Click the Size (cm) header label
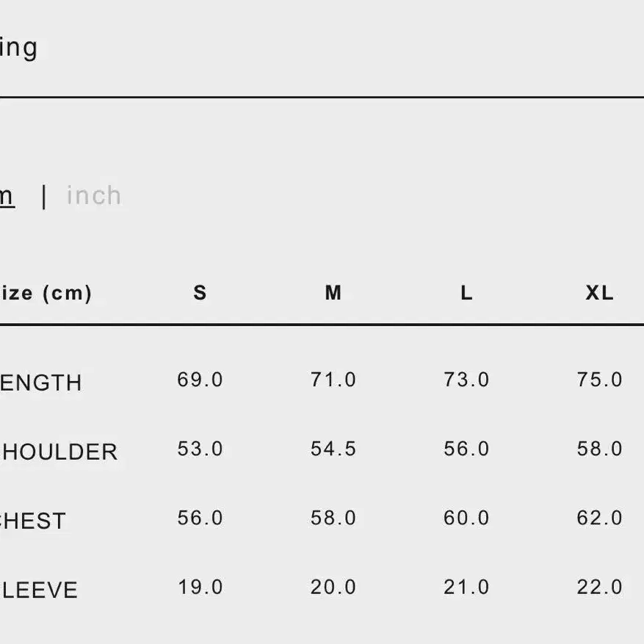644x644 pixels. [46, 293]
